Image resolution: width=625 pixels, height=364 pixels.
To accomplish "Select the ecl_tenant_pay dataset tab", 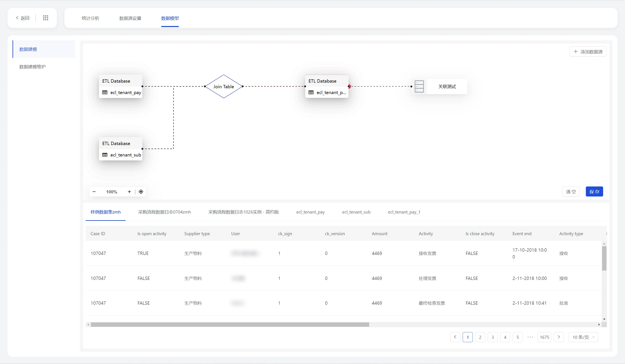I will point(310,212).
